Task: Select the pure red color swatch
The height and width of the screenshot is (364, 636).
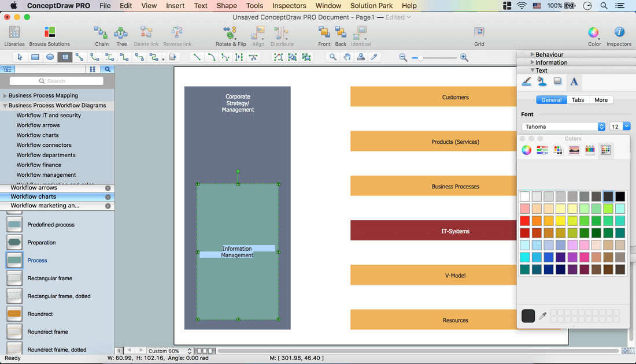Action: [x=525, y=221]
